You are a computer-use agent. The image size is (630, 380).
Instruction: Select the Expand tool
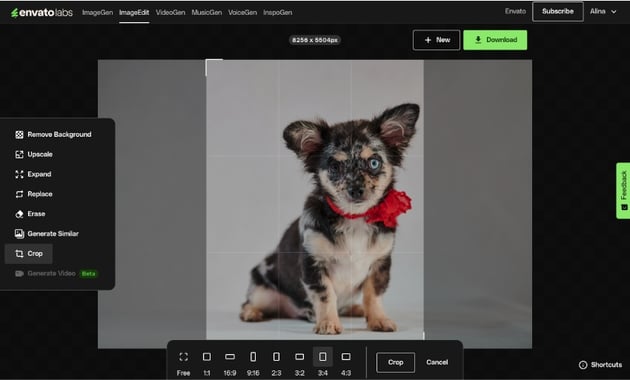(33, 174)
